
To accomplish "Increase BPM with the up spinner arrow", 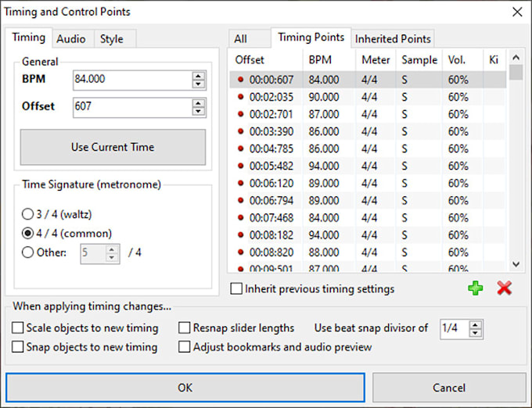I will click(199, 76).
